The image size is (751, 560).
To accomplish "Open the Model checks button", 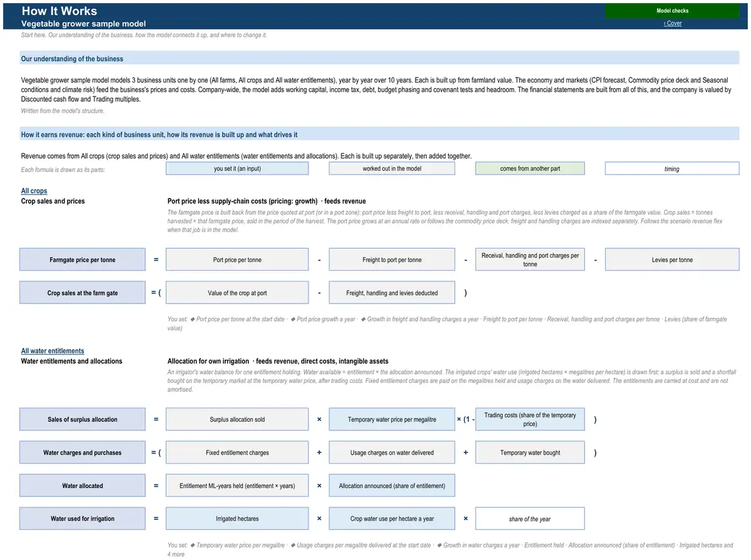I will (672, 11).
